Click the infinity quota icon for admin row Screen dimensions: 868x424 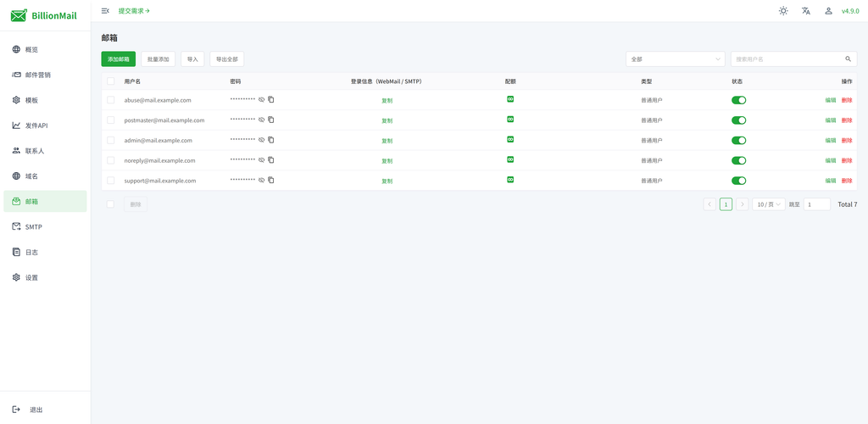click(510, 139)
